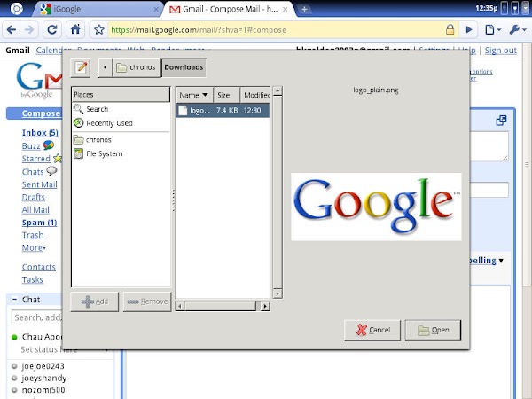
Task: Pop out compose window icon
Action: (x=501, y=120)
